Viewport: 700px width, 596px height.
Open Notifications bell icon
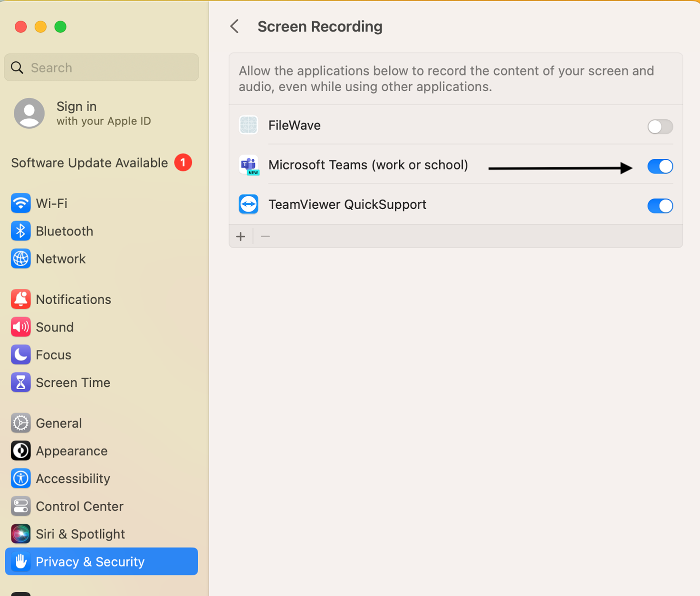click(20, 299)
